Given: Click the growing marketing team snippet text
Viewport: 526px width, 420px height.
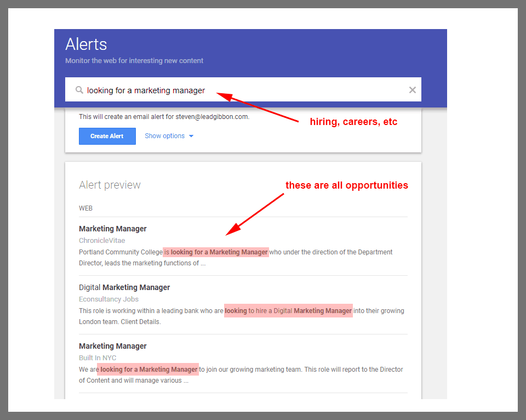Looking at the screenshot, I should (x=241, y=374).
